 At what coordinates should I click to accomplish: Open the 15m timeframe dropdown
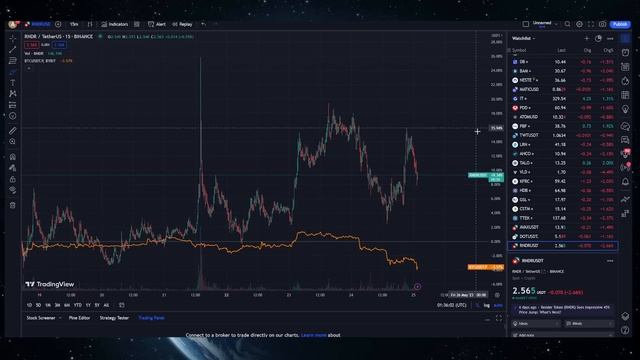(x=74, y=24)
